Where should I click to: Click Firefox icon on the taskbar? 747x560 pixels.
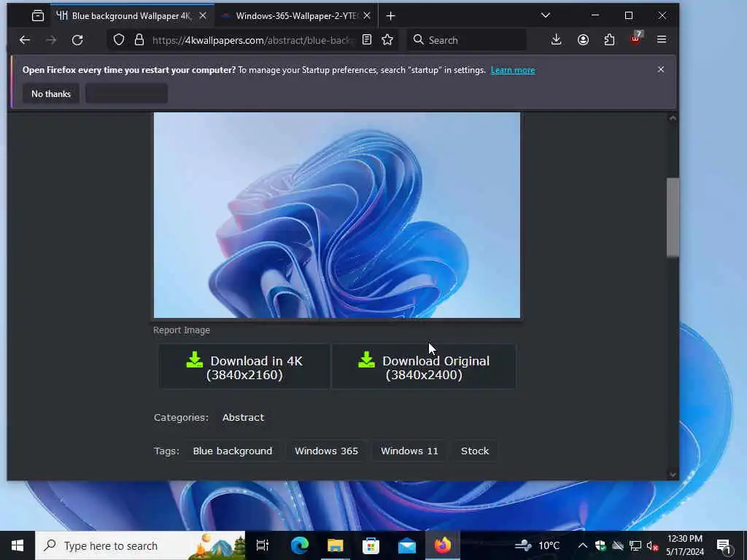coord(443,545)
